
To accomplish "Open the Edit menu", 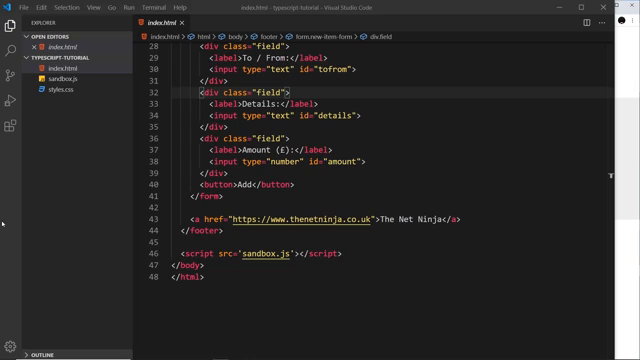I will (41, 7).
